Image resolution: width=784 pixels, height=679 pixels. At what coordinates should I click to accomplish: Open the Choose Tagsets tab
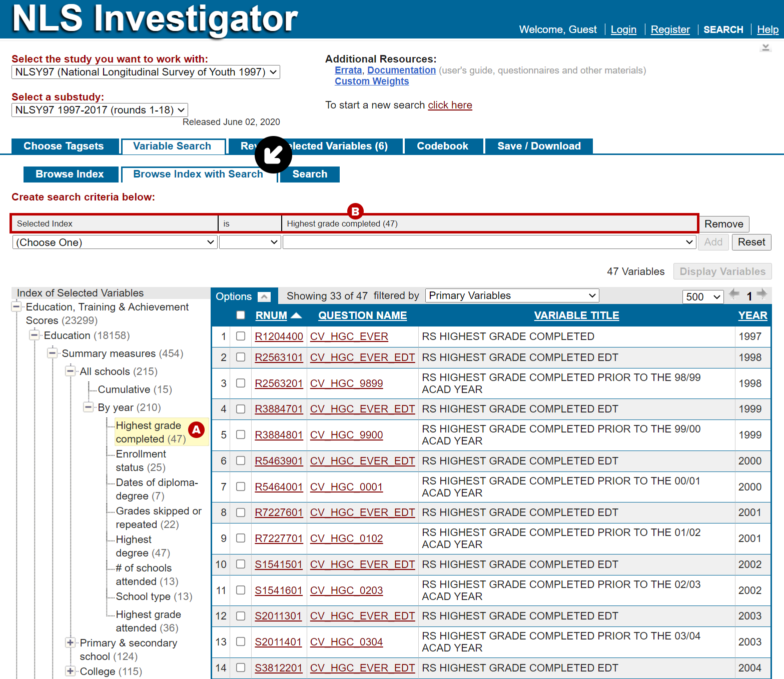click(x=65, y=146)
